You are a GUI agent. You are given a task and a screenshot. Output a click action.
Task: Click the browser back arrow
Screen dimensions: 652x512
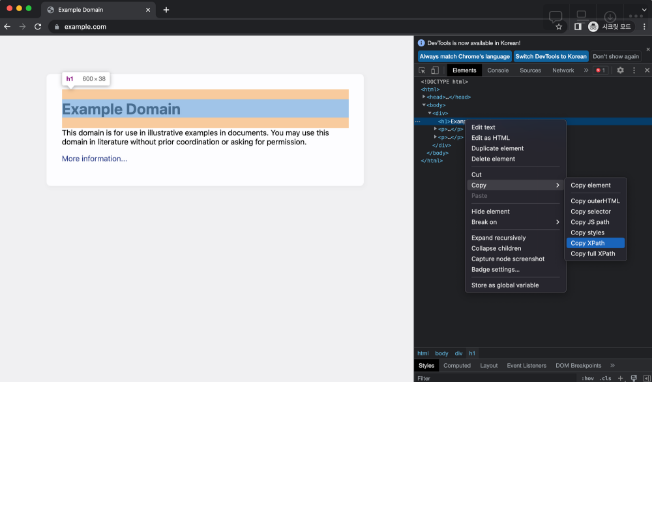tap(7, 27)
